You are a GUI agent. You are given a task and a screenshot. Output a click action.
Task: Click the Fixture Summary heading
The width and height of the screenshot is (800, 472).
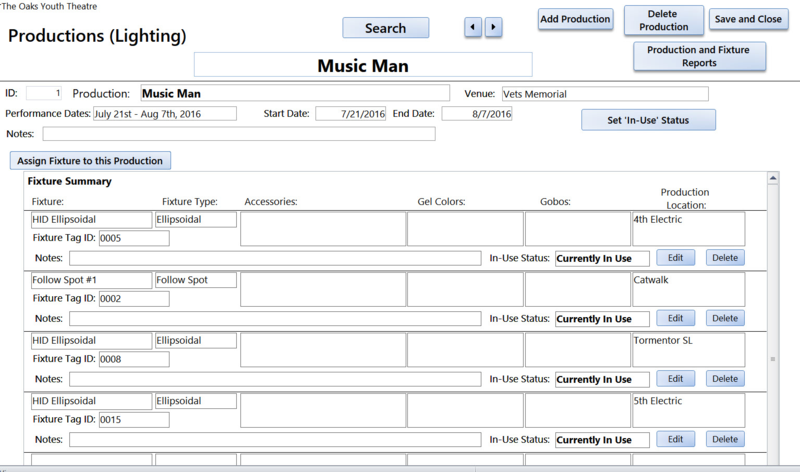(69, 181)
